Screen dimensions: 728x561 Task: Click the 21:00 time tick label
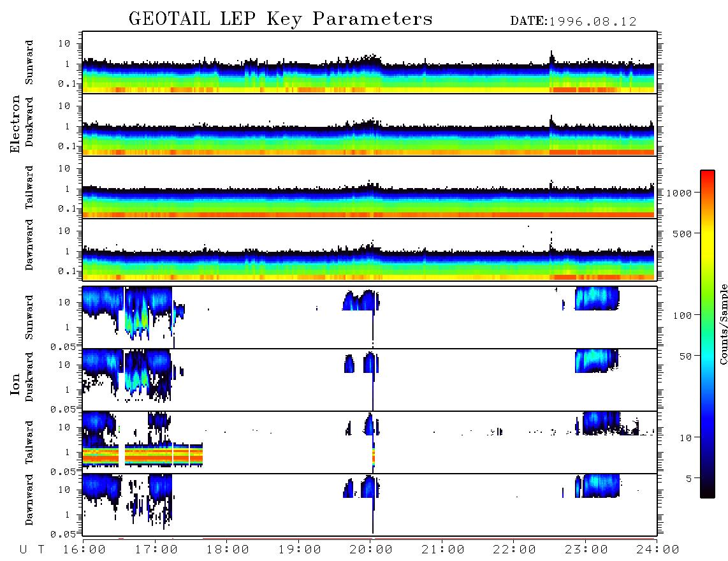coord(443,550)
